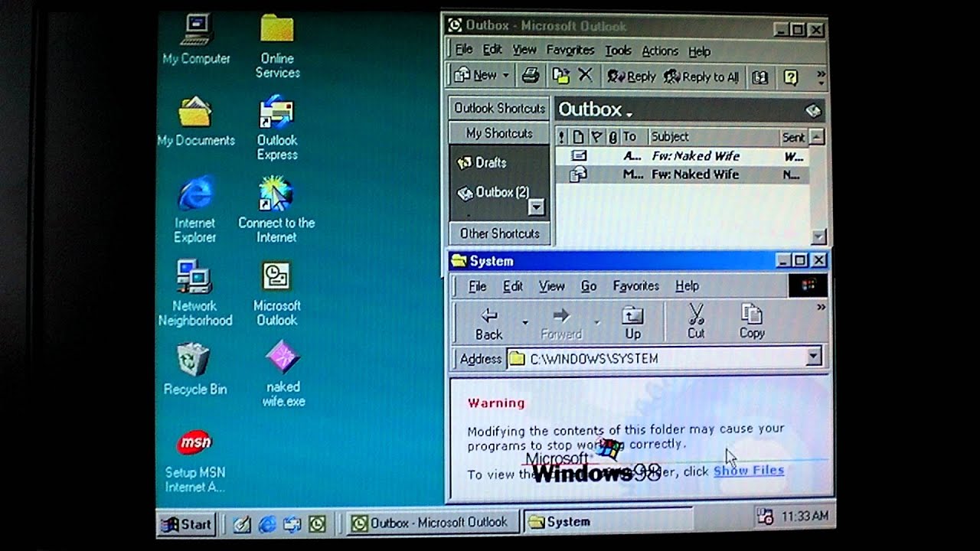Open the New item dropdown arrow
The image size is (980, 551).
(505, 76)
